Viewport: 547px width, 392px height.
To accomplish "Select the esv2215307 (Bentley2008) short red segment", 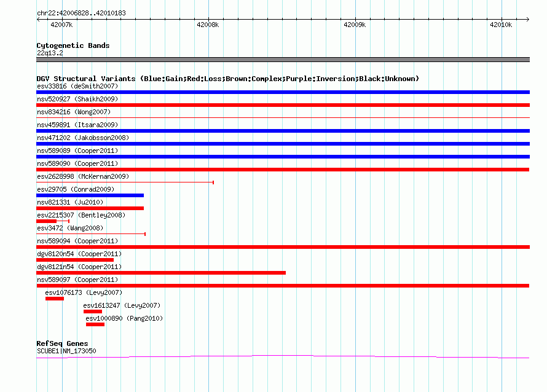I will [46, 221].
